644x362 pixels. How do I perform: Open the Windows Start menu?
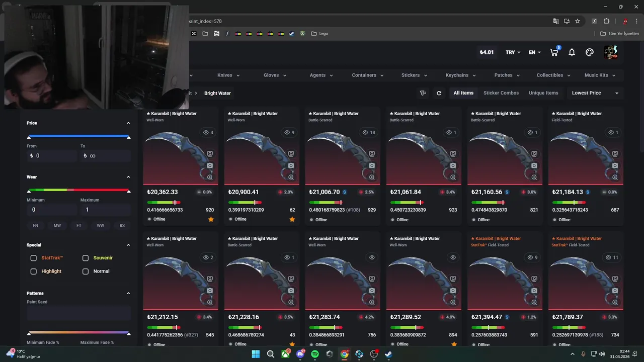tap(256, 354)
